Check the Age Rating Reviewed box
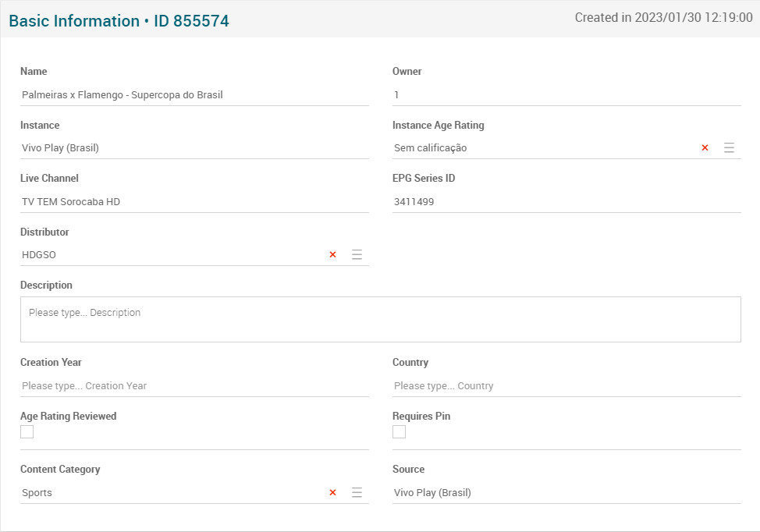This screenshot has width=760, height=532. click(27, 432)
